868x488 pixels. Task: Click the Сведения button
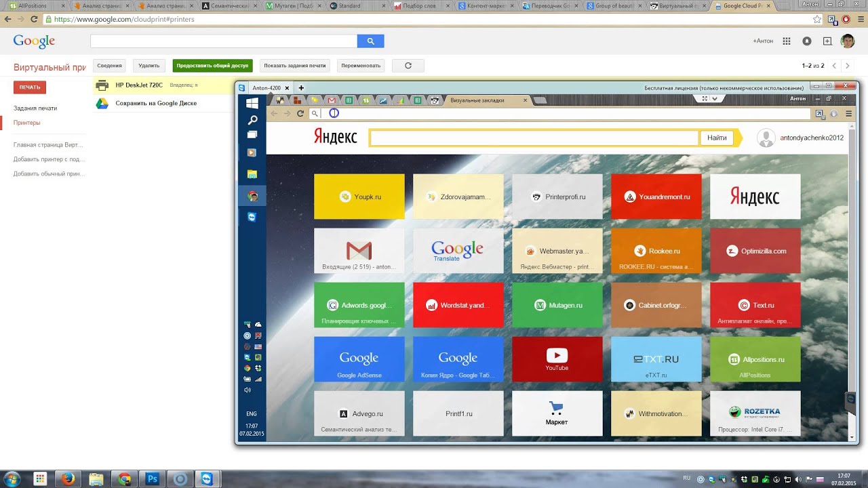pyautogui.click(x=109, y=66)
